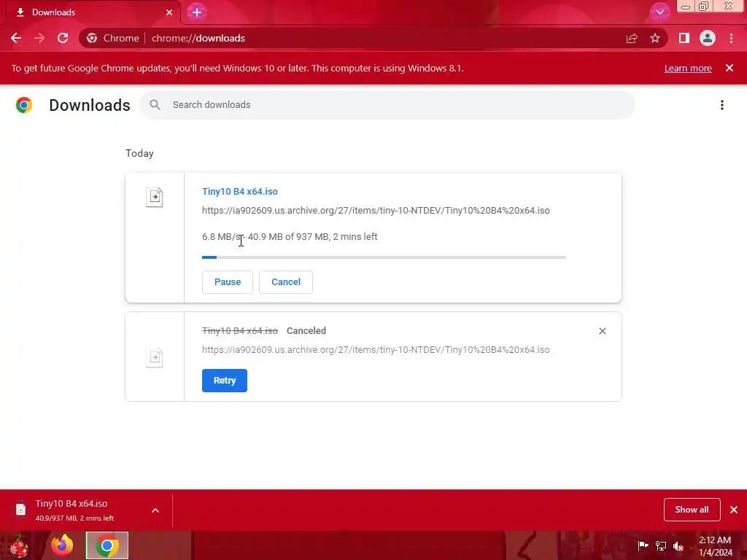Close the download shelf bar
Image resolution: width=747 pixels, height=560 pixels.
[x=734, y=510]
